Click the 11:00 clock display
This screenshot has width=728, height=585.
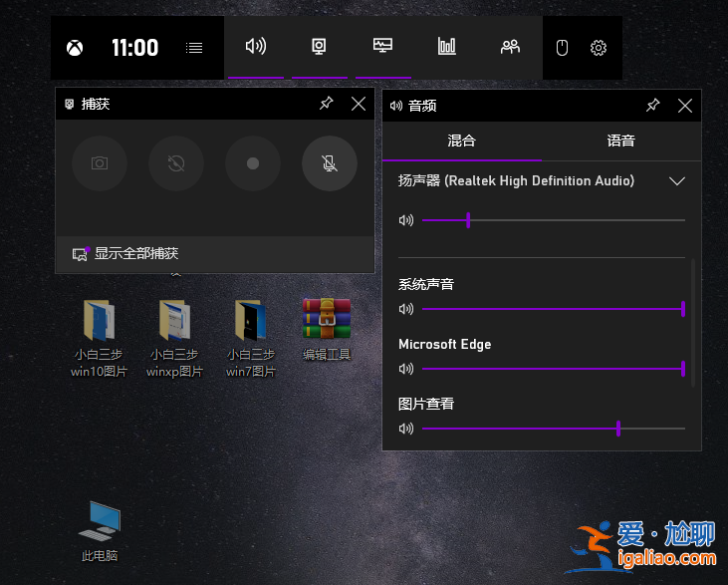tap(134, 48)
